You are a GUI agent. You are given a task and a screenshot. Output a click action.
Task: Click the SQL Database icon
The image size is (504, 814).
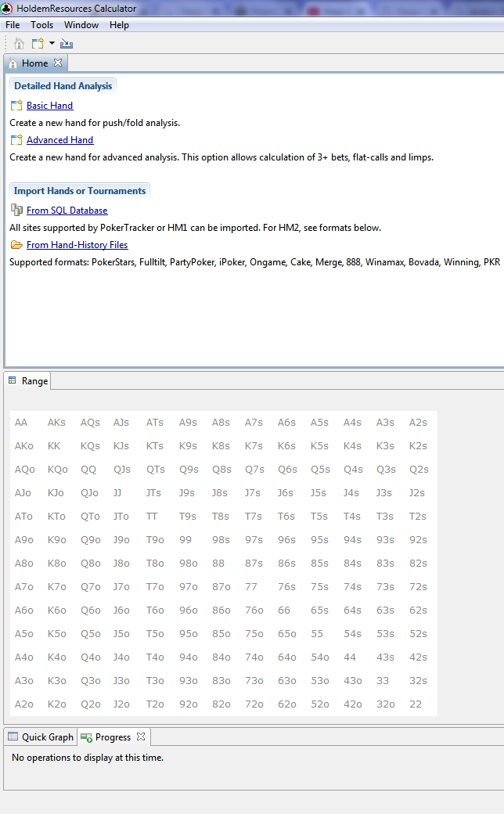pyautogui.click(x=16, y=210)
